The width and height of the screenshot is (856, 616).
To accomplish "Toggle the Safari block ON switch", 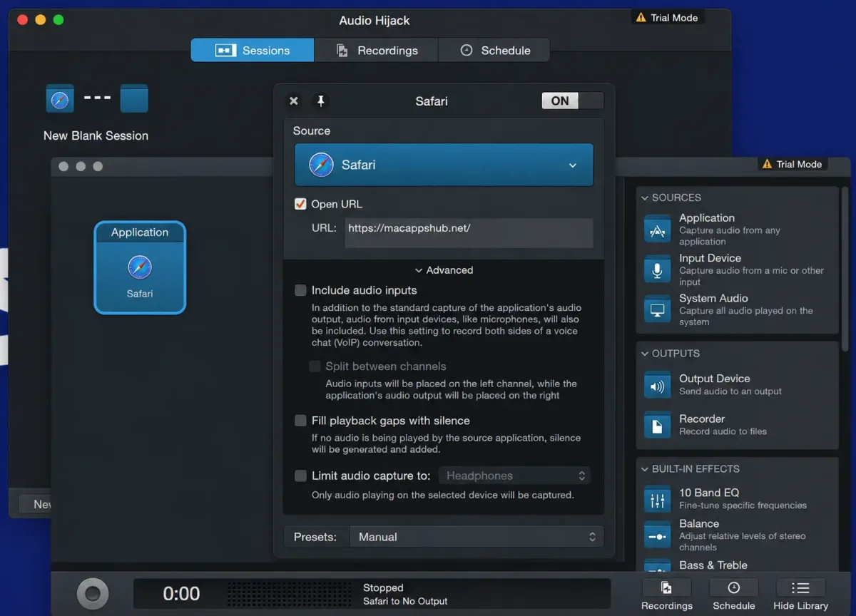I will click(x=572, y=101).
